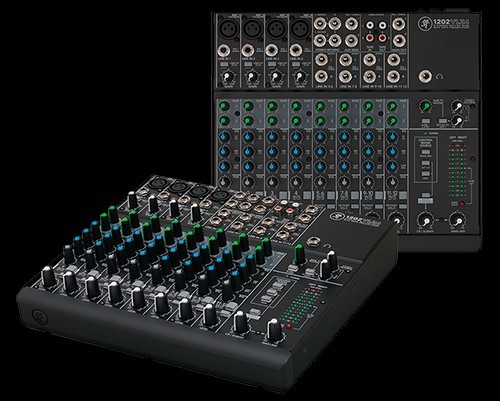This screenshot has width=500, height=401.
Task: Adjust channel 2 PAN knob on top-view mixer
Action: coord(248,182)
